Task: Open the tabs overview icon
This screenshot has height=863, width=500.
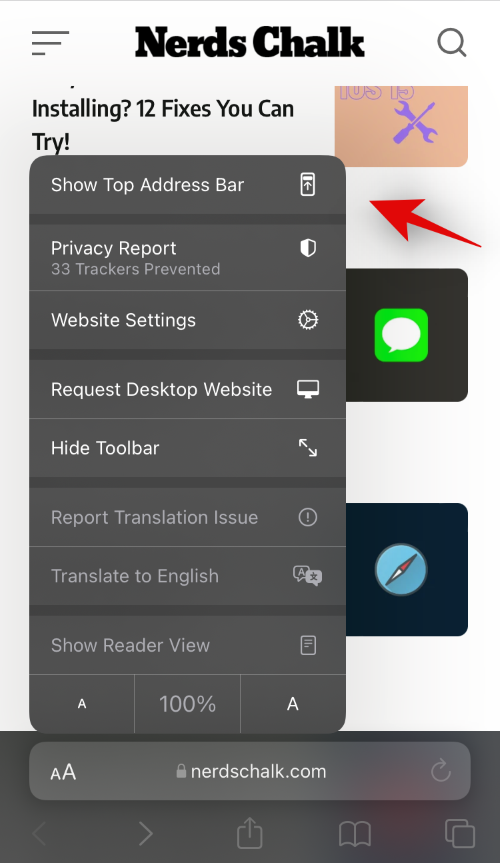Action: point(460,834)
